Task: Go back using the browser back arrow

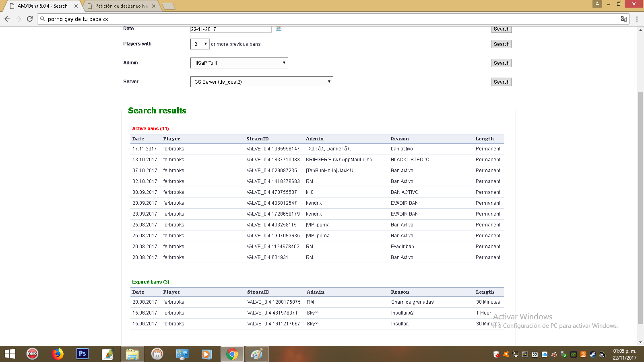Action: pos(7,19)
